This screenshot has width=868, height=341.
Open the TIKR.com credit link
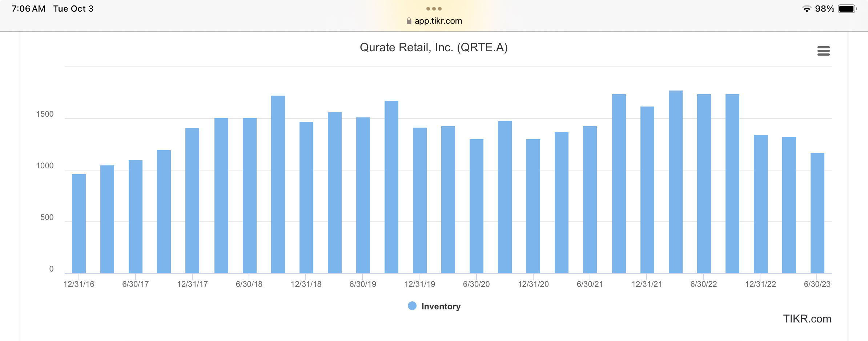(x=807, y=319)
